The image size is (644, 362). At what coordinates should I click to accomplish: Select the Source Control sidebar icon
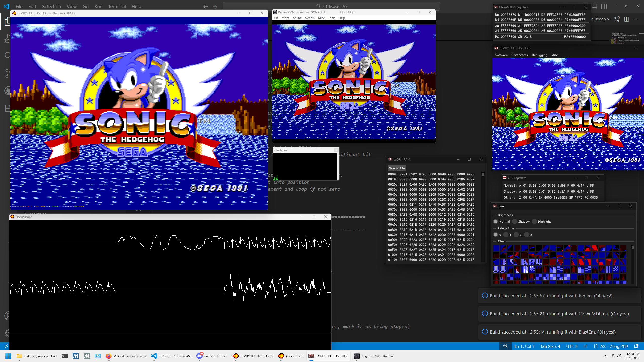[8, 73]
